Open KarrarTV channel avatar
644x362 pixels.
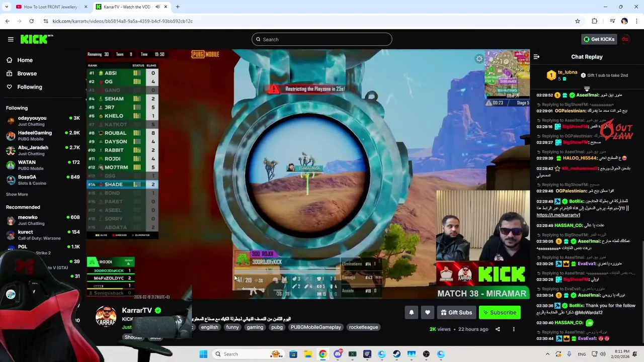click(x=106, y=317)
